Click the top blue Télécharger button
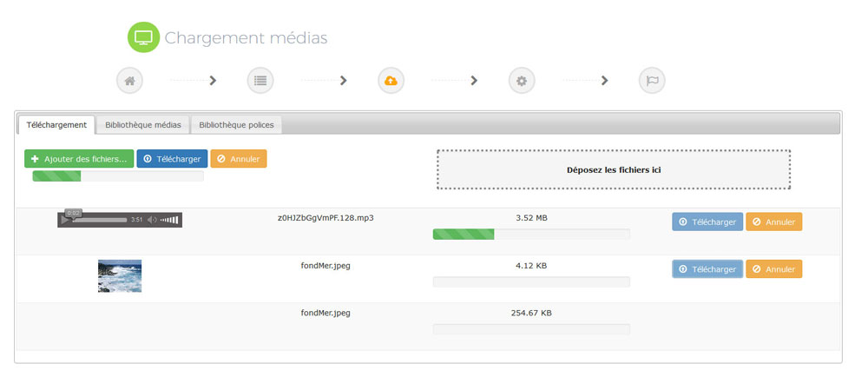The width and height of the screenshot is (868, 377). point(172,159)
